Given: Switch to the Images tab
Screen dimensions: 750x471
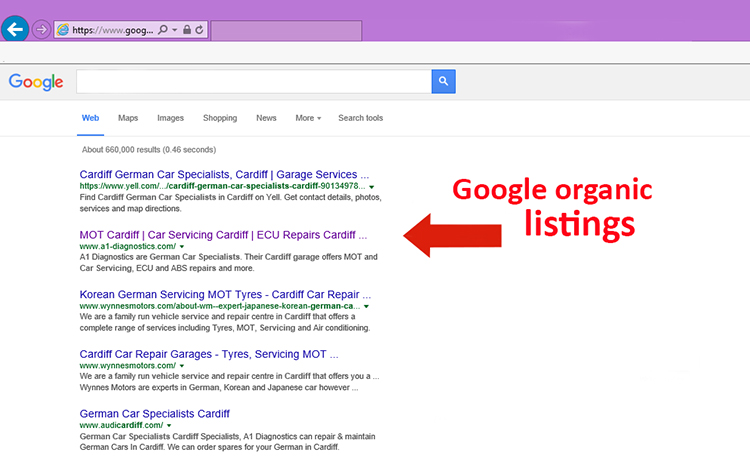Looking at the screenshot, I should pos(170,118).
